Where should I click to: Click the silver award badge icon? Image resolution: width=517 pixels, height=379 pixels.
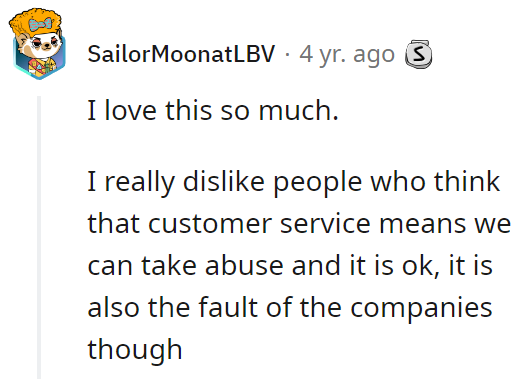tap(418, 54)
